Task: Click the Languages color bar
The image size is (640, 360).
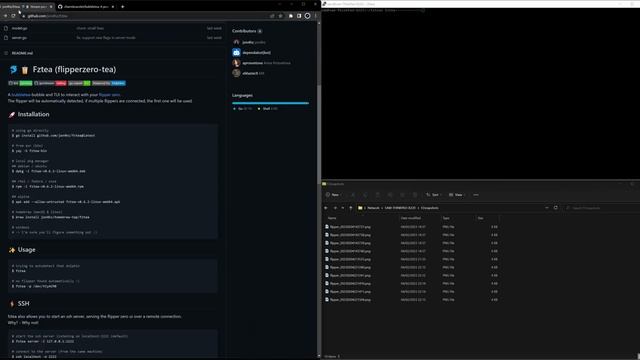Action: pos(270,103)
